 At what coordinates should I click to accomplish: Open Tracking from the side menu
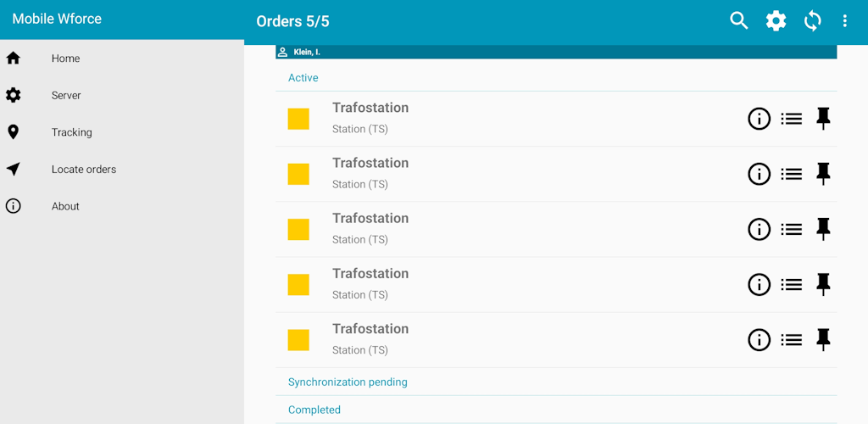click(x=122, y=132)
